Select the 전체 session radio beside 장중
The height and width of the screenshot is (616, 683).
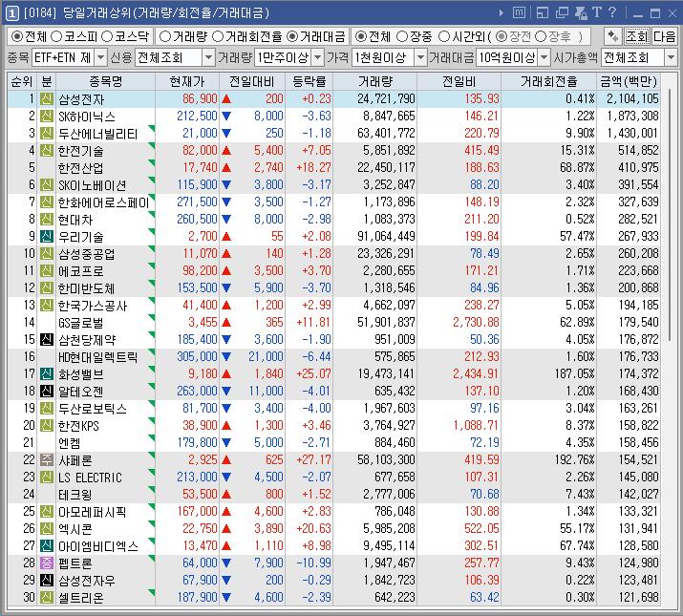point(361,36)
